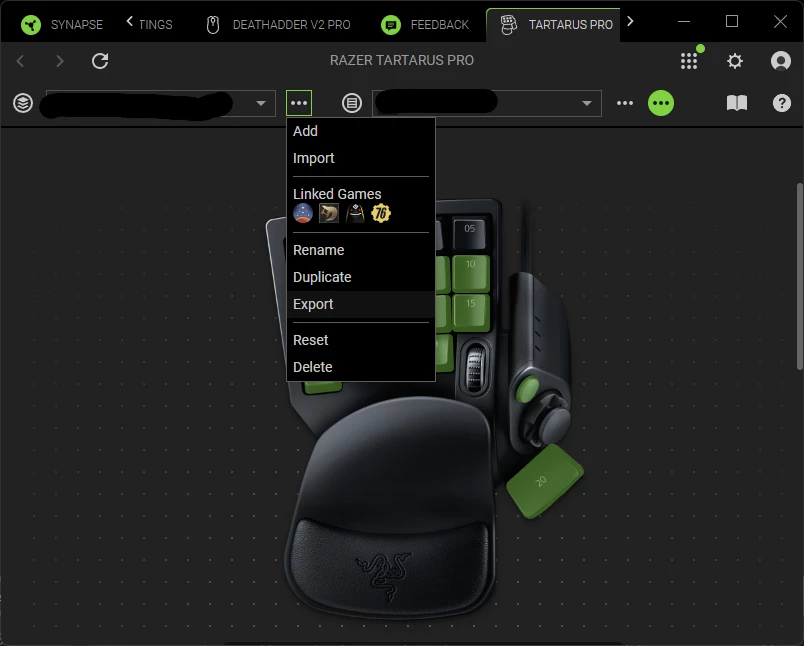Open the user account avatar
804x646 pixels.
coord(780,61)
